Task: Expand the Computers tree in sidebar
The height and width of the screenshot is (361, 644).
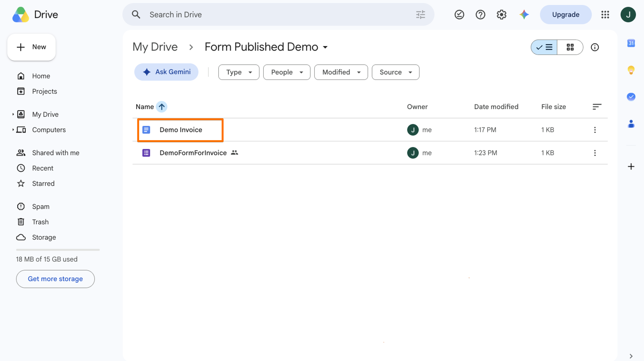Action: tap(13, 130)
